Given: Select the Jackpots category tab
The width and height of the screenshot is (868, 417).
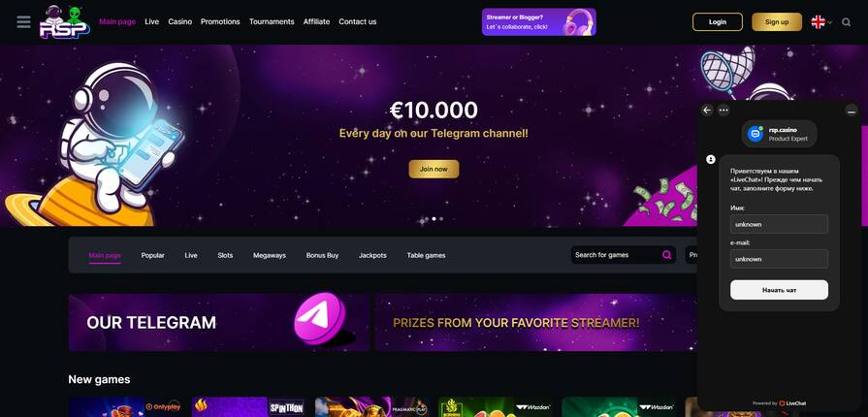Looking at the screenshot, I should click(x=372, y=255).
